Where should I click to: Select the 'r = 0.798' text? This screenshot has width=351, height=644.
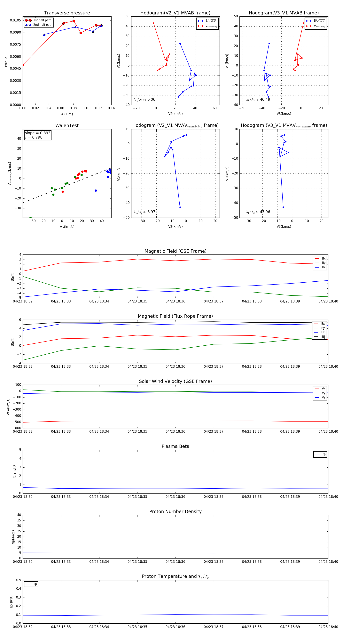pyautogui.click(x=34, y=137)
